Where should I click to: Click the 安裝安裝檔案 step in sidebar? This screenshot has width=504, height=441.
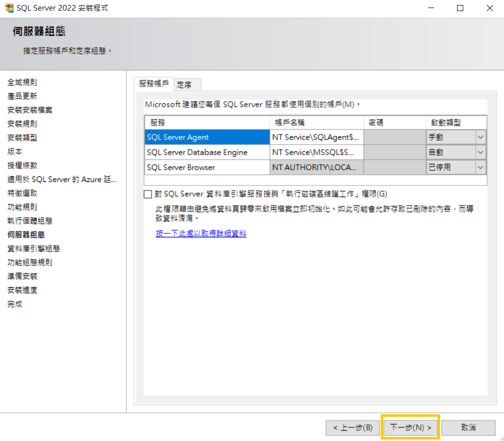coord(30,110)
